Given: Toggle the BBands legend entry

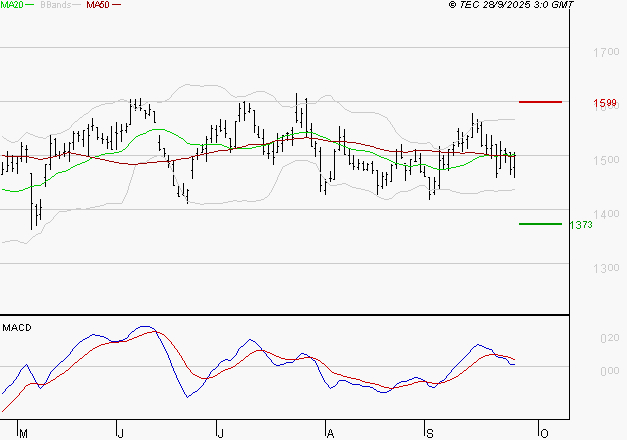Looking at the screenshot, I should pos(53,6).
